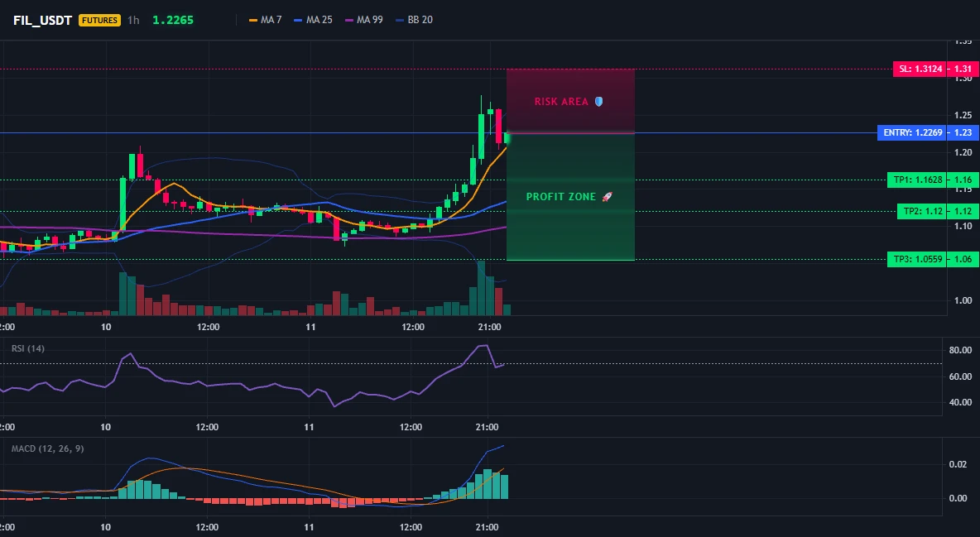Click the 60.00 level on the RSI axis

[x=961, y=376]
